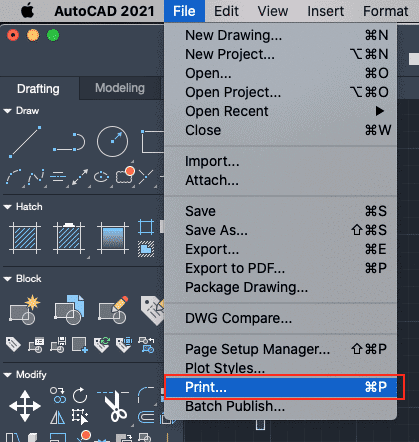
Task: Click the Create Block icon
Action: pos(25,310)
